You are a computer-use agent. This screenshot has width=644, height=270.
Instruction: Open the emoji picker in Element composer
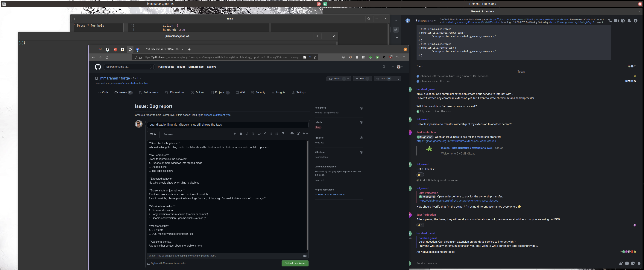point(627,263)
